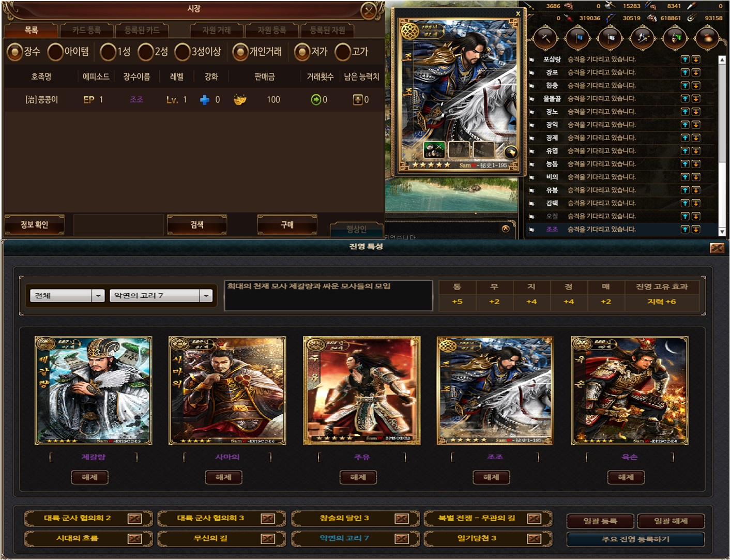
Task: Click the market search input field
Action: [118, 225]
